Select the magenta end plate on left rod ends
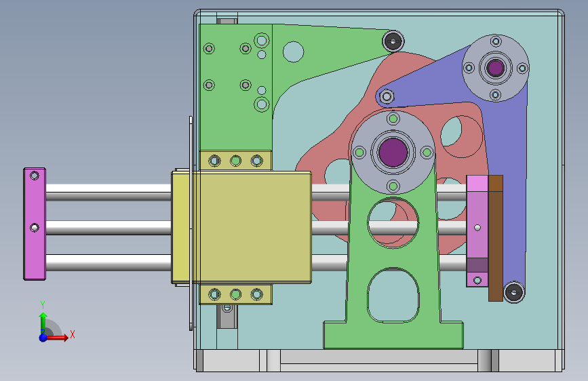 [x=35, y=224]
